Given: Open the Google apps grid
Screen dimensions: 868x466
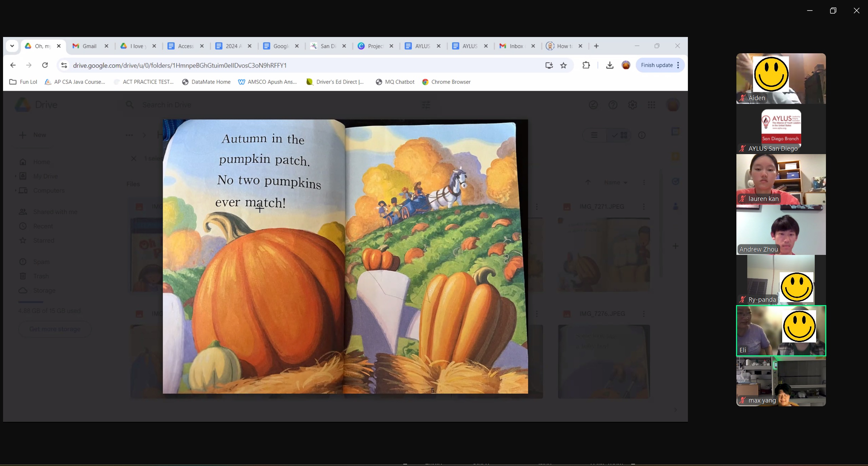Looking at the screenshot, I should pos(651,105).
